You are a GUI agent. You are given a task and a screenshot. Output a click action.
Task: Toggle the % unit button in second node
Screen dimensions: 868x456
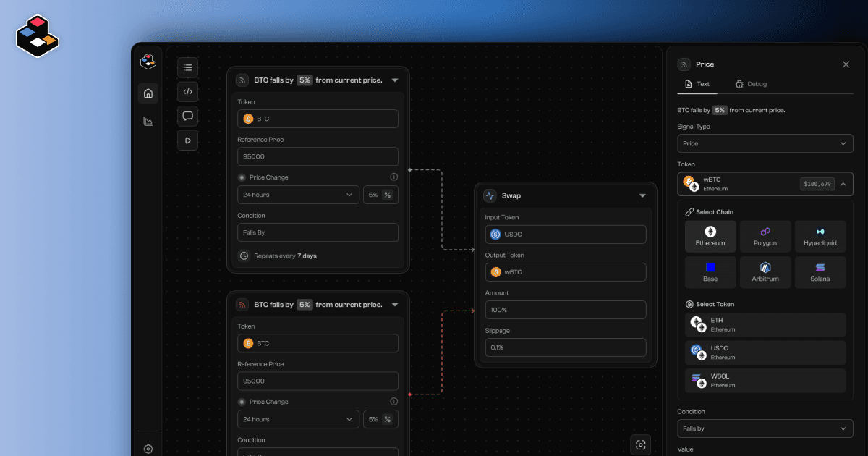point(388,419)
